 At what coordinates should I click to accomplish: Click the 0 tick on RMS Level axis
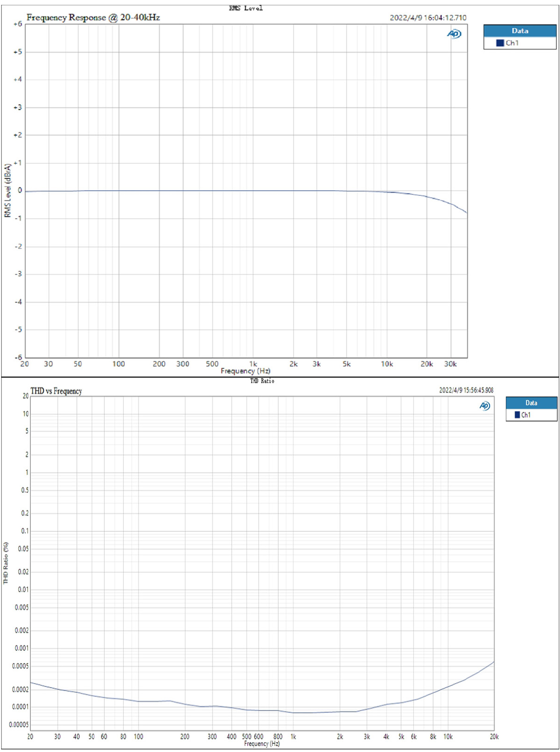coord(20,191)
